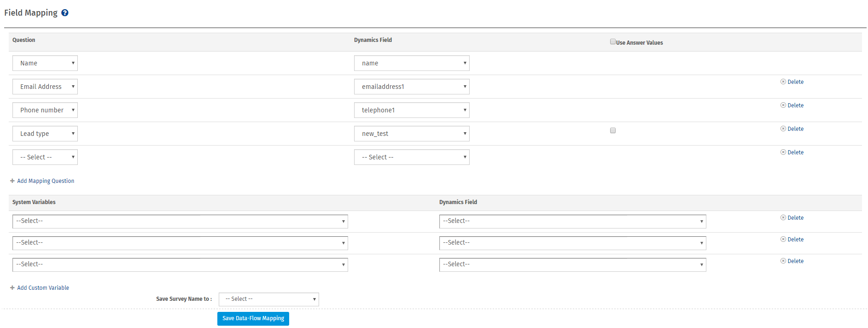The image size is (868, 328).
Task: Open the telephone1 Dynamics field dropdown
Action: [412, 110]
